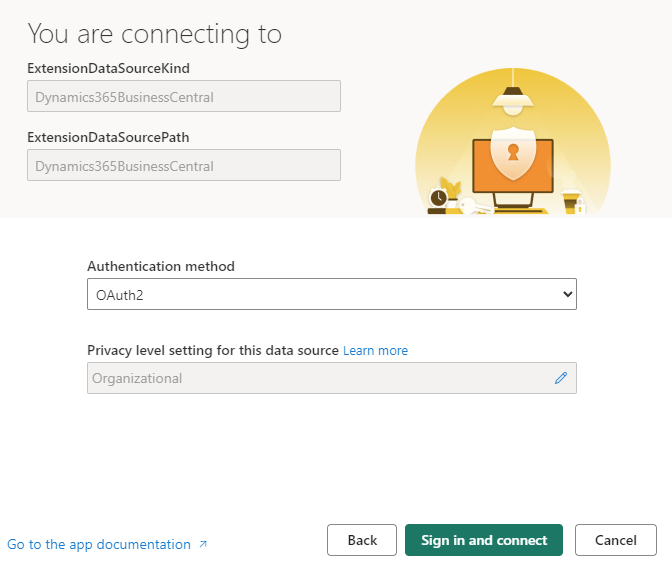This screenshot has width=672, height=564.
Task: Click the 'You are connecting to' heading
Action: (155, 34)
